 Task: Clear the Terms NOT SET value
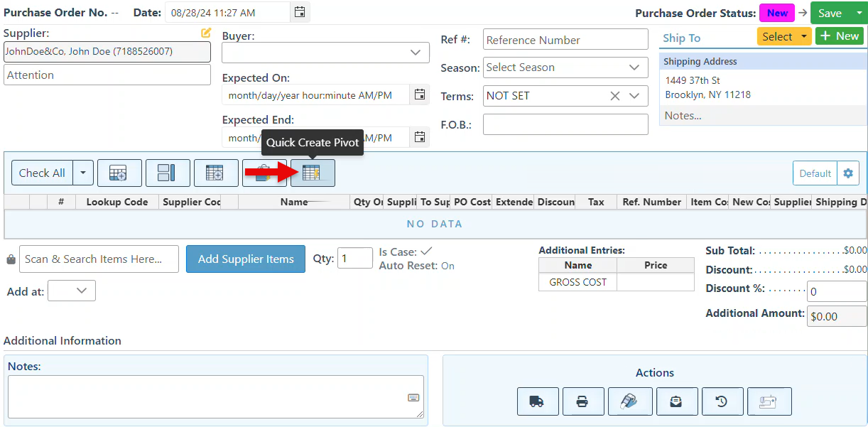click(615, 96)
